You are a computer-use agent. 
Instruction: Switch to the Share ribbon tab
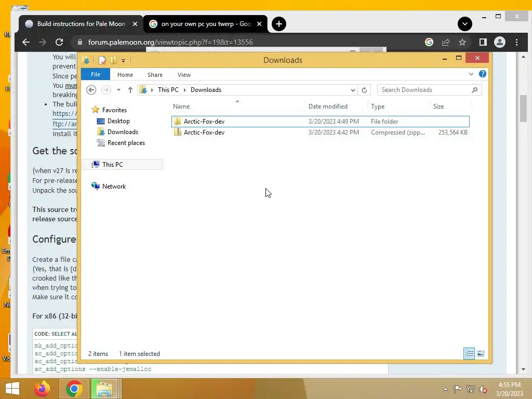155,75
